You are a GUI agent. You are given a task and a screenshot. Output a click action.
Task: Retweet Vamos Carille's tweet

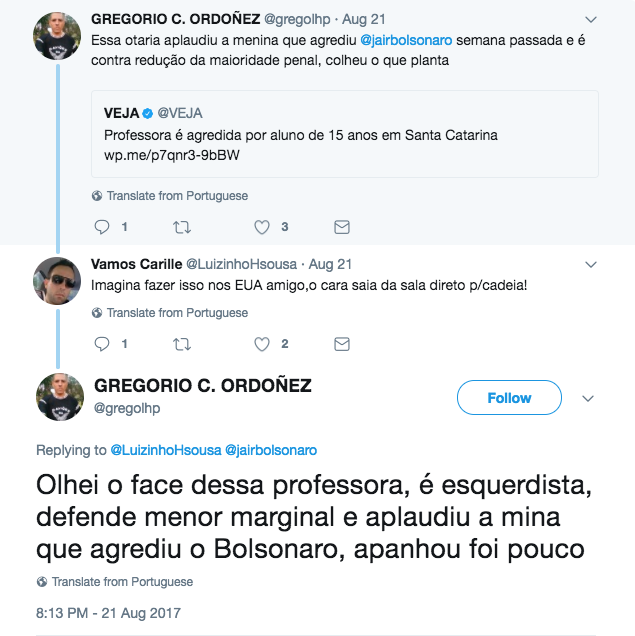(181, 344)
